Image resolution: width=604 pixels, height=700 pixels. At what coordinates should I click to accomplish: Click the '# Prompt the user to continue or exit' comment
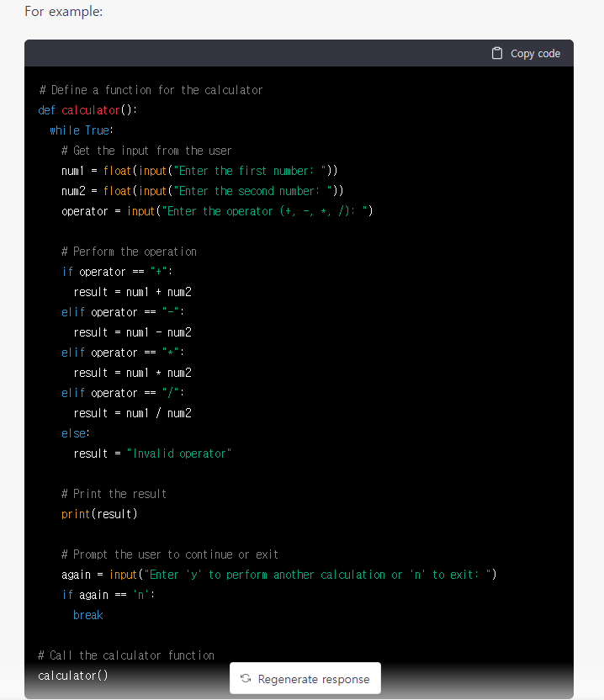click(170, 554)
